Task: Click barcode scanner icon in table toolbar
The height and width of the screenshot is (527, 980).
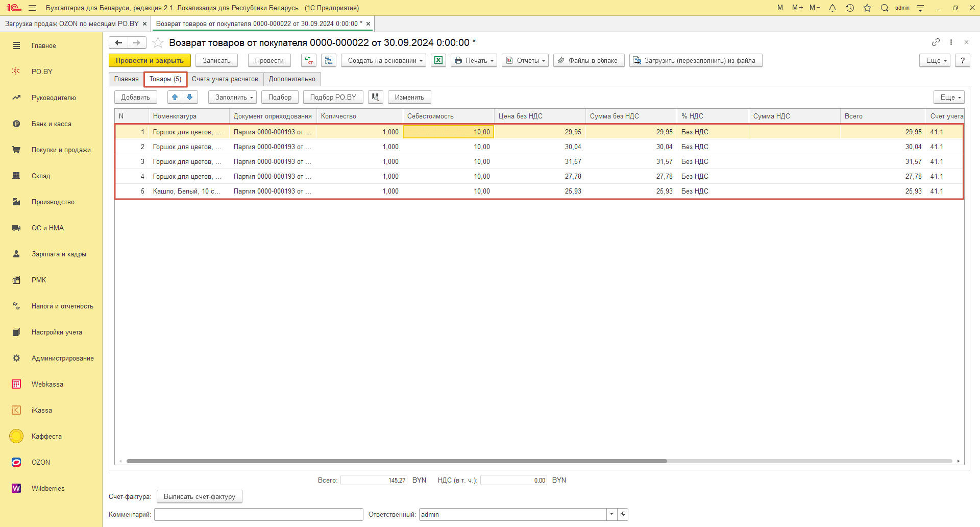Action: click(x=376, y=97)
